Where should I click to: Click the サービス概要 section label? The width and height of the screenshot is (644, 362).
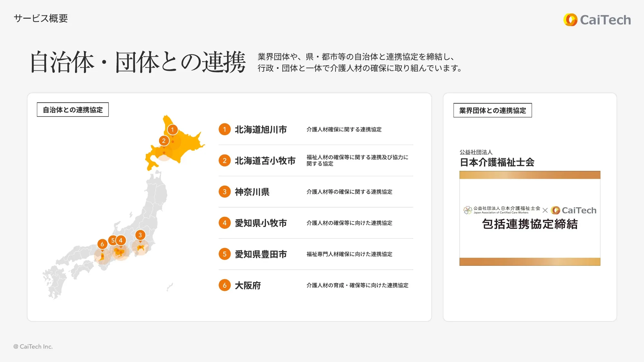(x=41, y=18)
